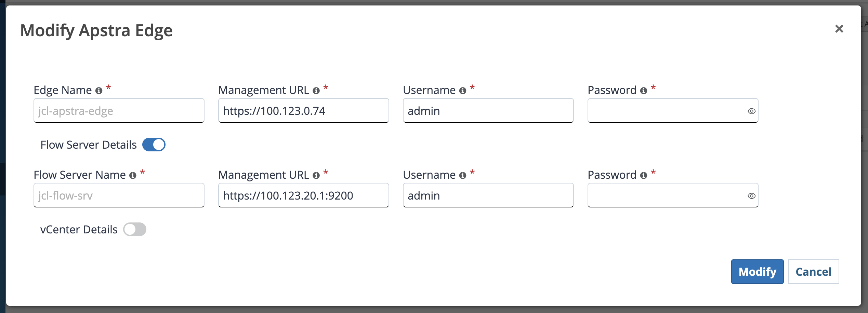Select the Apstra Username admin field
Image resolution: width=868 pixels, height=313 pixels.
[x=488, y=111]
